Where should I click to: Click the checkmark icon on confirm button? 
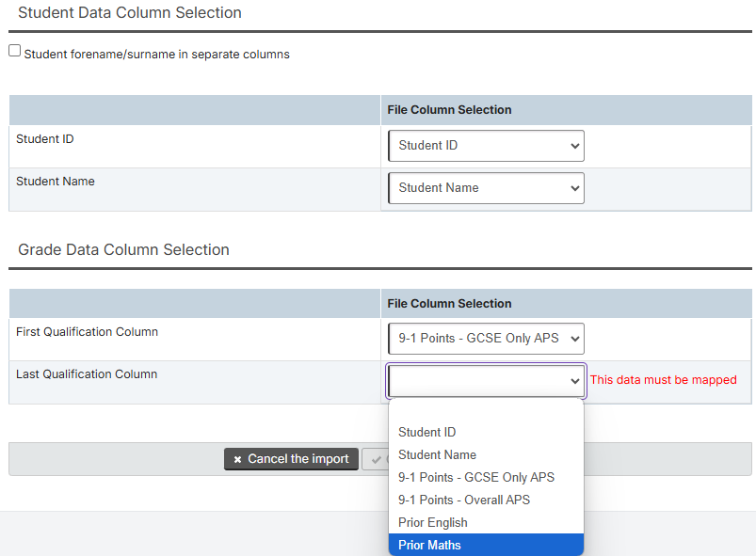tap(377, 460)
